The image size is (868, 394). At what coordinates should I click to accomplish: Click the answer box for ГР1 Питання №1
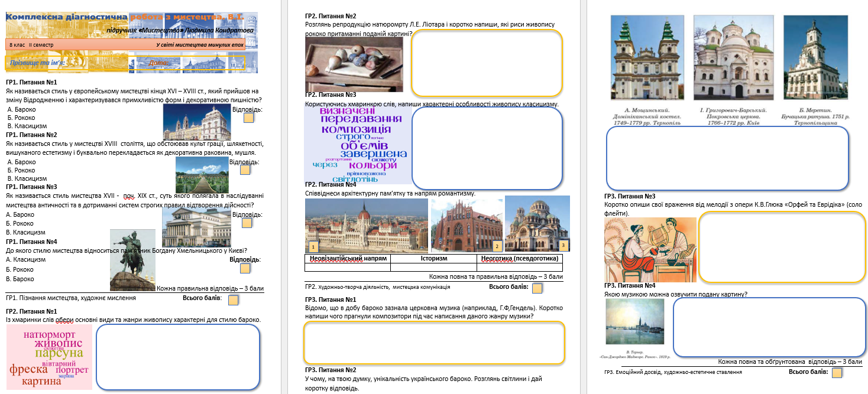249,118
